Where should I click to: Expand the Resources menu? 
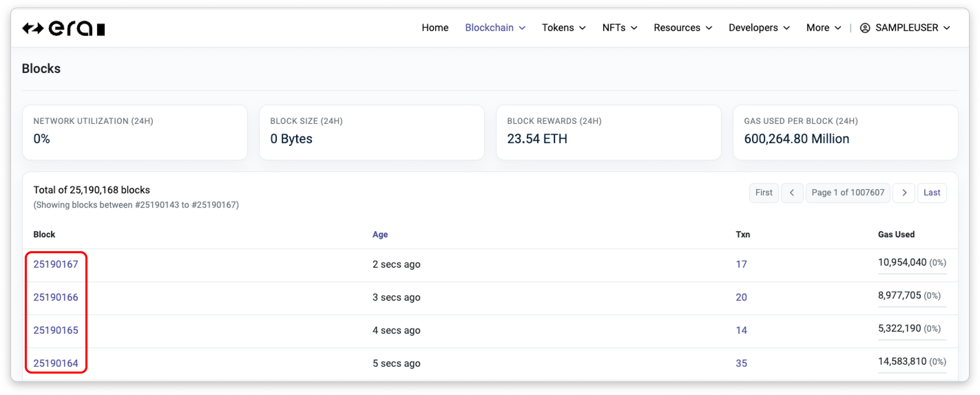tap(683, 28)
